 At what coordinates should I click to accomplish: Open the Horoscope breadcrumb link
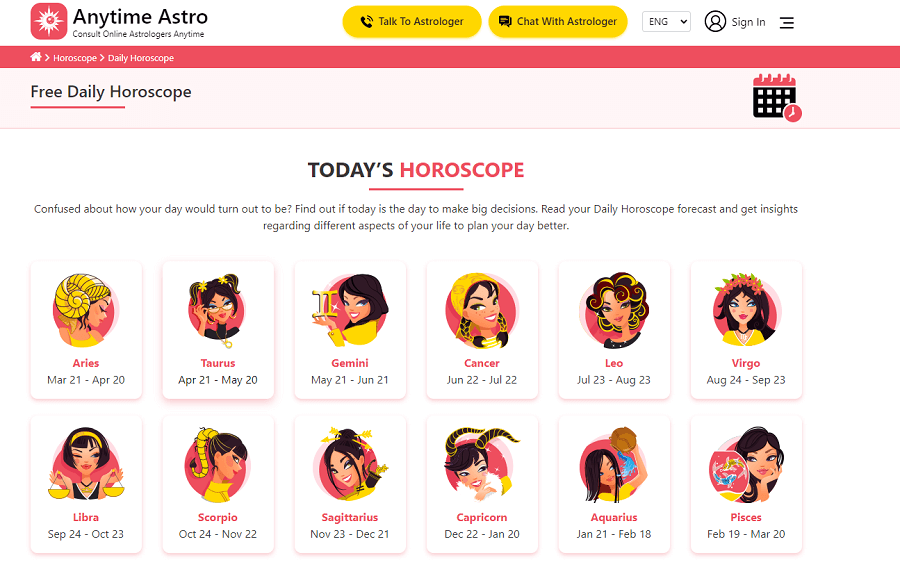point(75,58)
